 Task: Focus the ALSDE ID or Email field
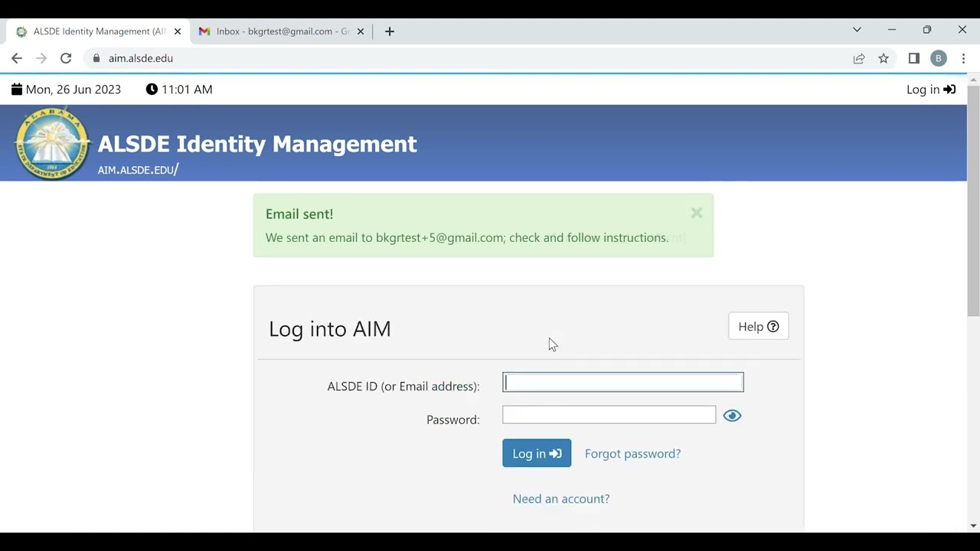622,382
